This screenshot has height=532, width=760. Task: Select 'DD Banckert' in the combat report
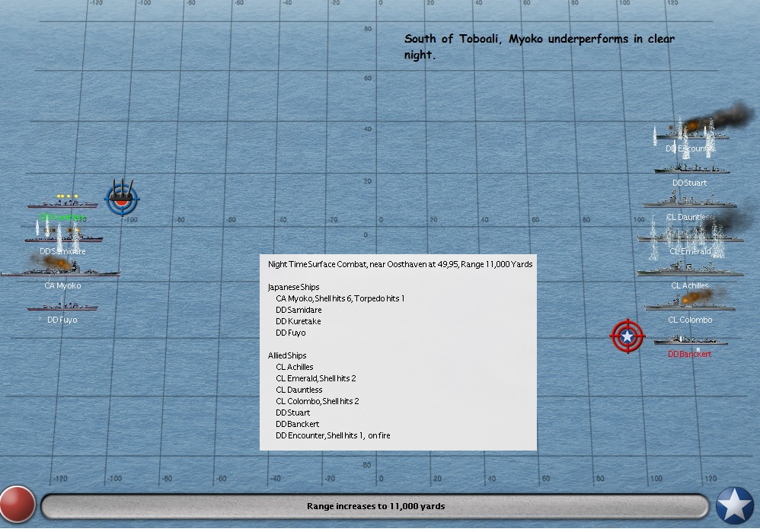tap(297, 424)
